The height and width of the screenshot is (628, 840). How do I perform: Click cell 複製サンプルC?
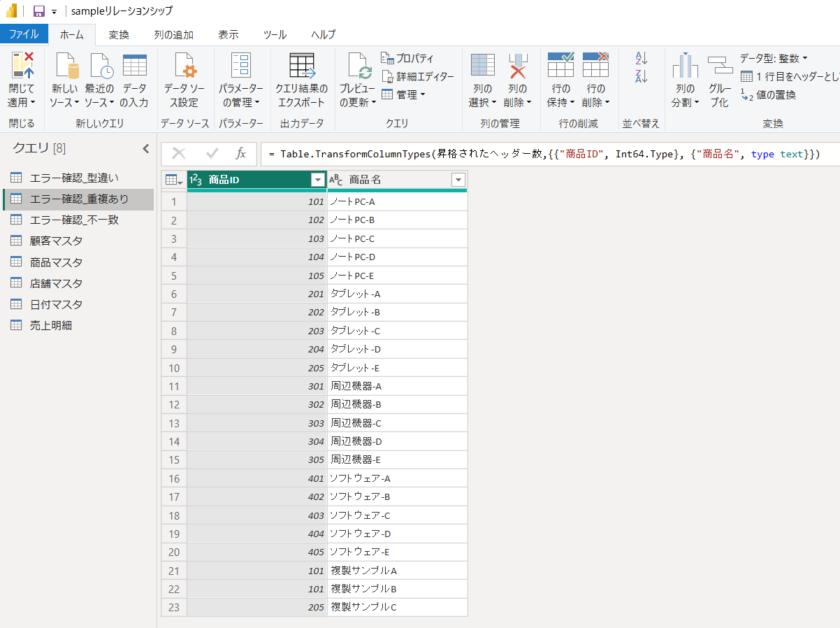[x=397, y=607]
